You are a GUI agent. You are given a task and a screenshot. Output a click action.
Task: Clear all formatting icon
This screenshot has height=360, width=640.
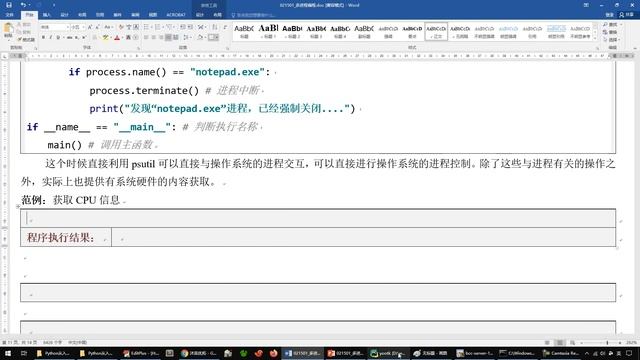pyautogui.click(x=121, y=27)
